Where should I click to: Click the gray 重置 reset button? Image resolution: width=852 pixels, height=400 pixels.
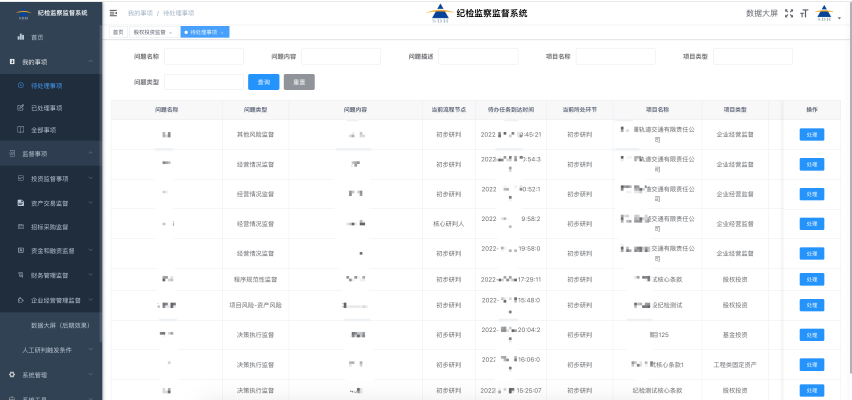[300, 82]
